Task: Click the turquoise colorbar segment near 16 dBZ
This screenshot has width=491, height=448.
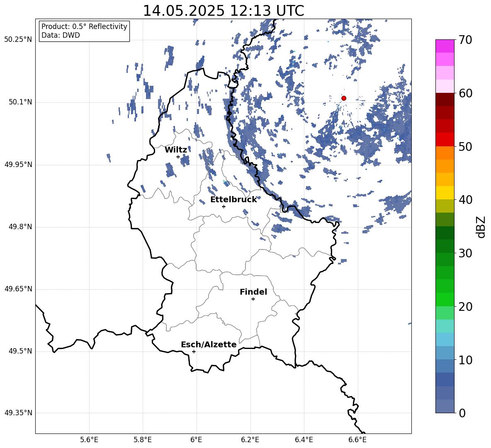Action: (x=445, y=326)
